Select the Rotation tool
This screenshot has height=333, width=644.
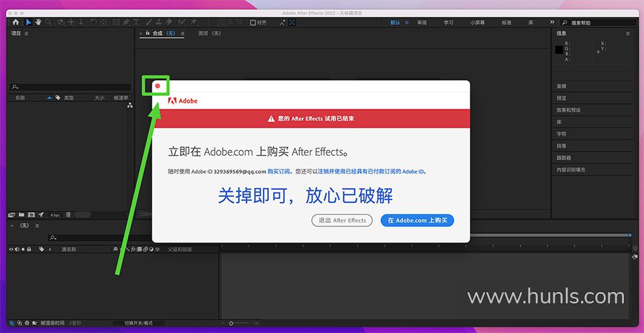(x=93, y=22)
